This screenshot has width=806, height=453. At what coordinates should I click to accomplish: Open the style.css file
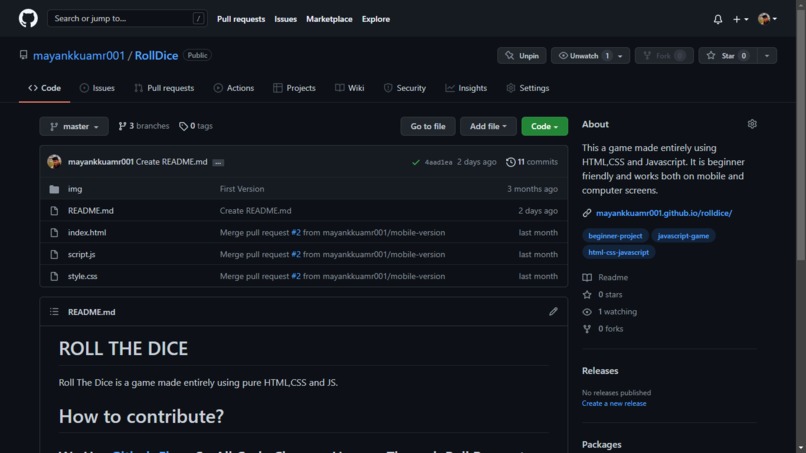pyautogui.click(x=82, y=276)
